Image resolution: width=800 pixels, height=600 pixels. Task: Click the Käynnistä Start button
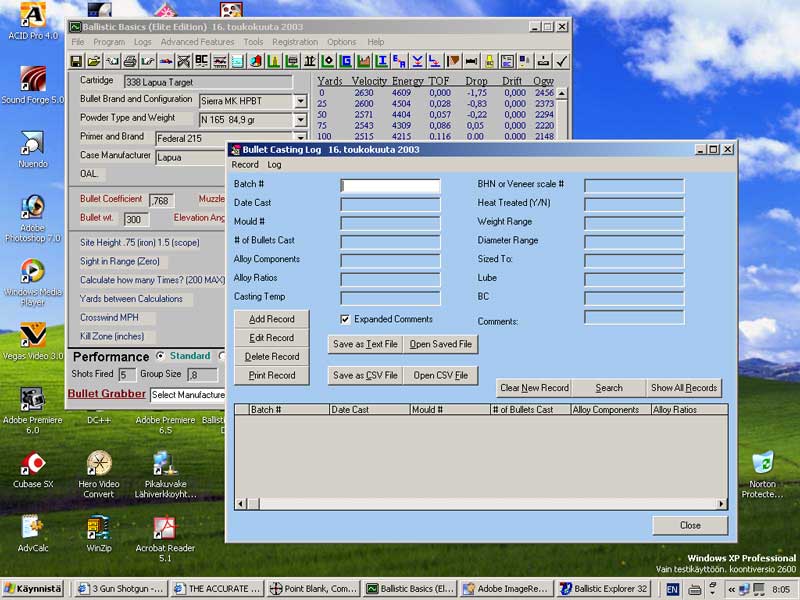[x=34, y=589]
